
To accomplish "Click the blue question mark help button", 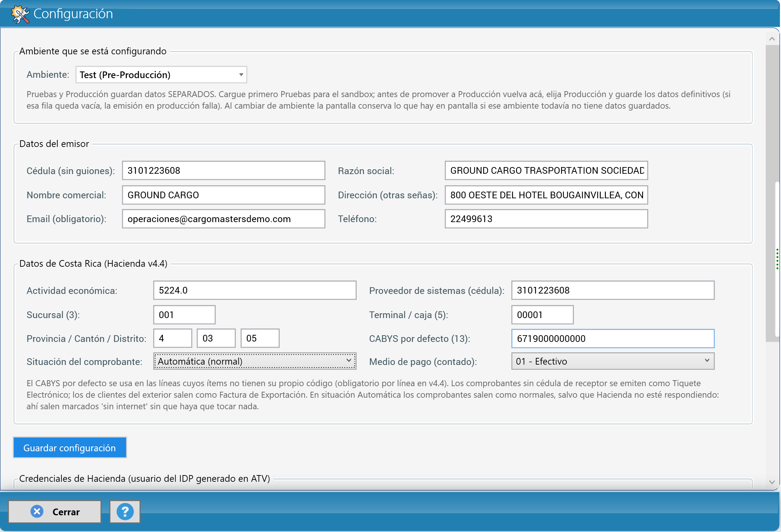I will 125,512.
